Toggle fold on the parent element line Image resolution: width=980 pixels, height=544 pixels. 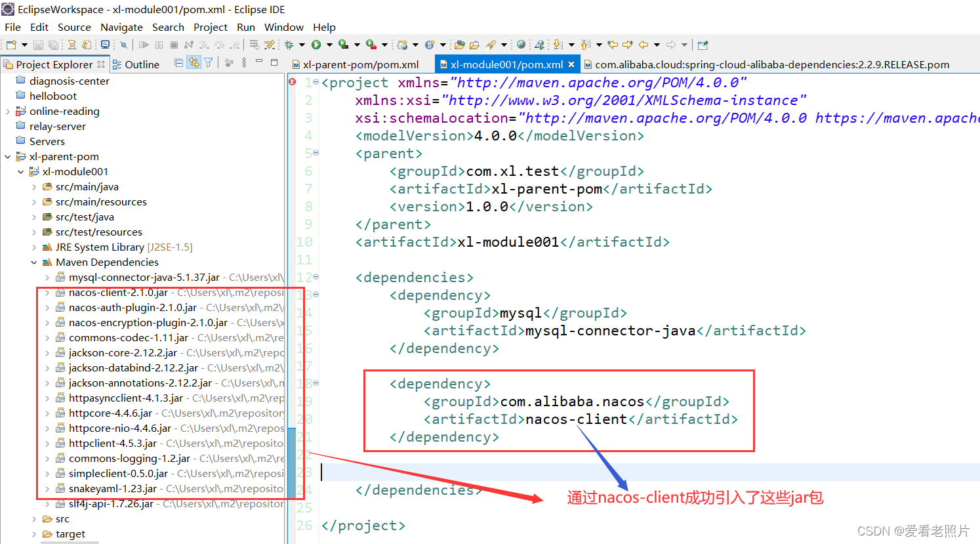pyautogui.click(x=316, y=153)
